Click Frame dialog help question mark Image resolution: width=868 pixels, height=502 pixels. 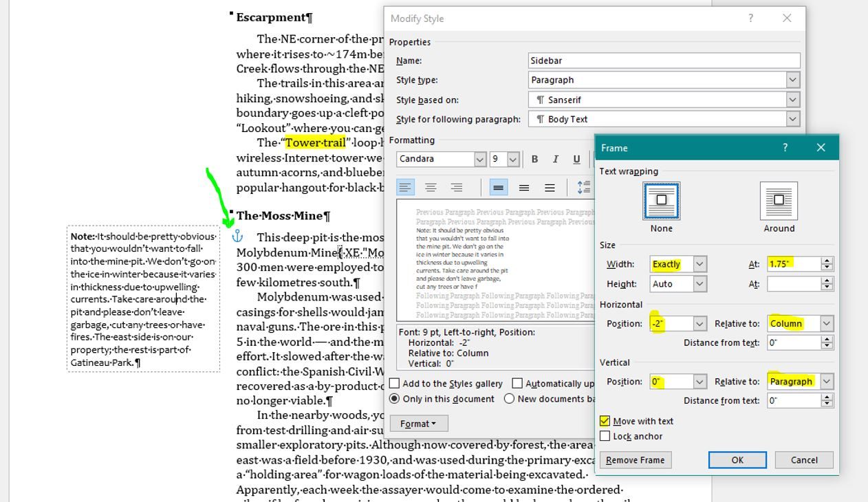785,148
